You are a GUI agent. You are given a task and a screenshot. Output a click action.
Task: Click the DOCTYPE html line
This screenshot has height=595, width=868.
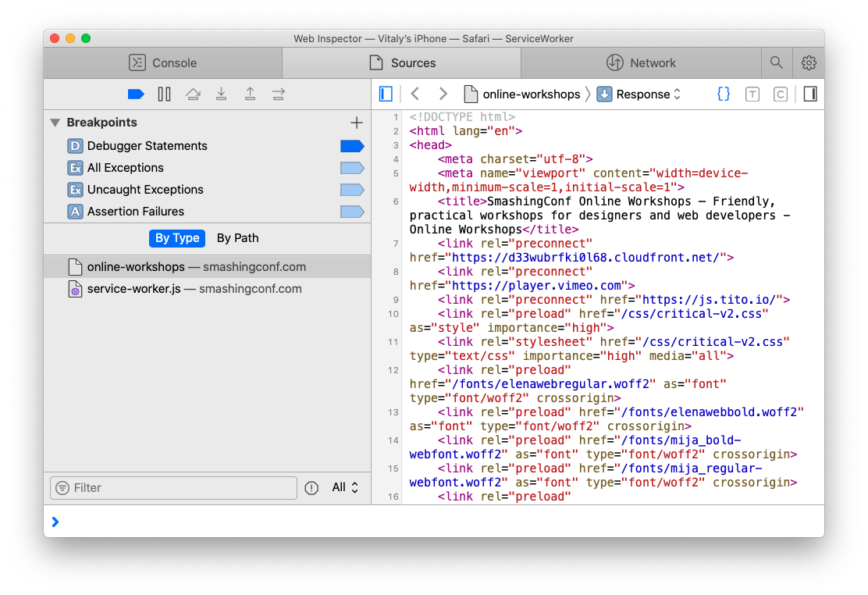[x=462, y=117]
